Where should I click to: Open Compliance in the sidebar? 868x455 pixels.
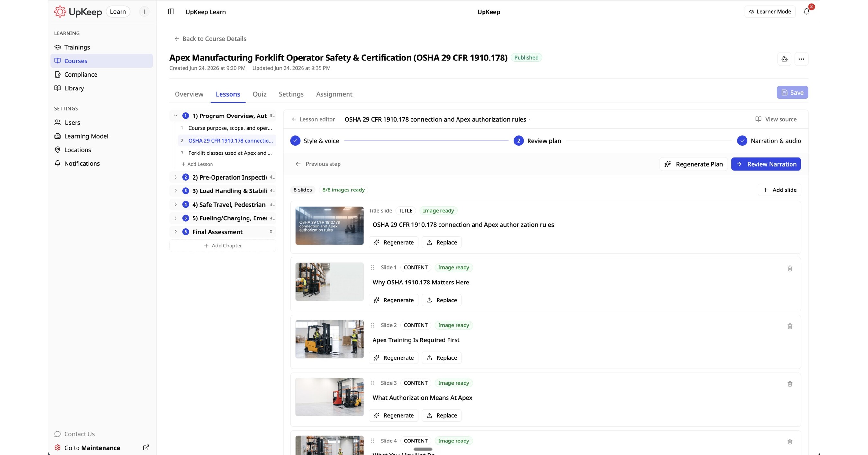[x=101, y=75]
